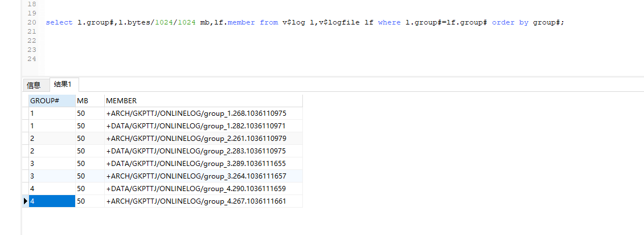The width and height of the screenshot is (644, 235).
Task: Select member cell group_2.261.1036110979
Action: click(203, 138)
